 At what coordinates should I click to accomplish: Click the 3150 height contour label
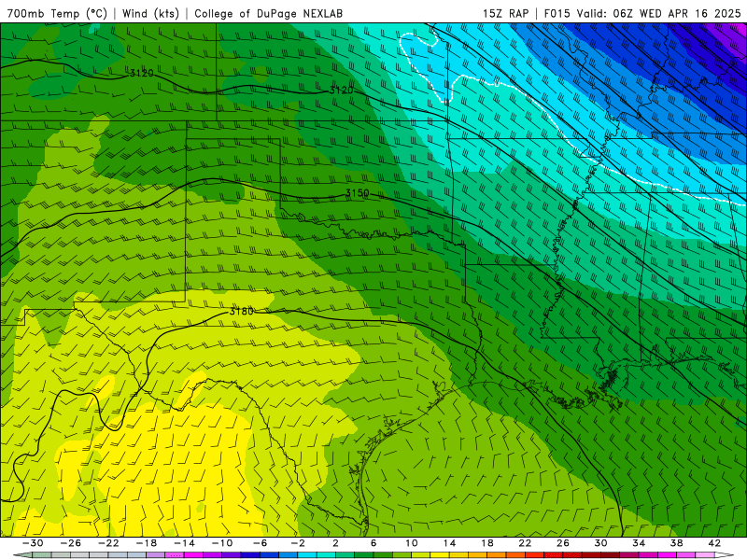click(x=358, y=193)
